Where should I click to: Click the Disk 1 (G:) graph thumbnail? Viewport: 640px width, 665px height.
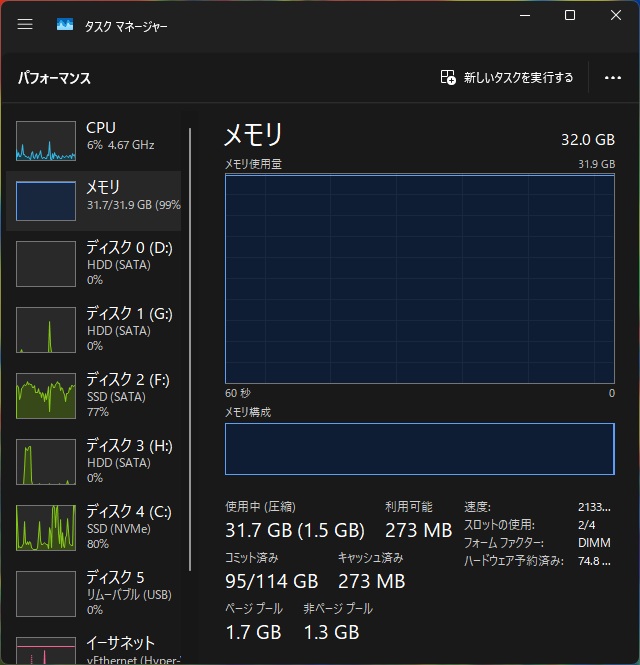pos(46,329)
